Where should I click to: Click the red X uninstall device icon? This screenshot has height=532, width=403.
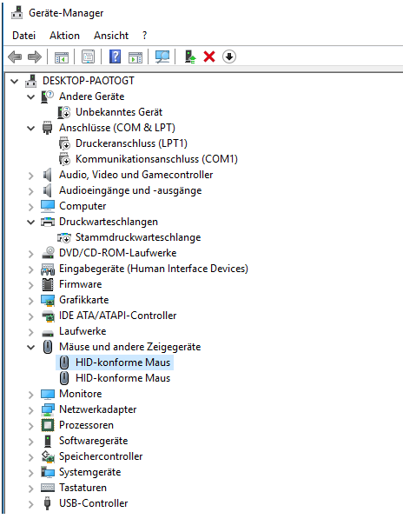click(x=209, y=57)
